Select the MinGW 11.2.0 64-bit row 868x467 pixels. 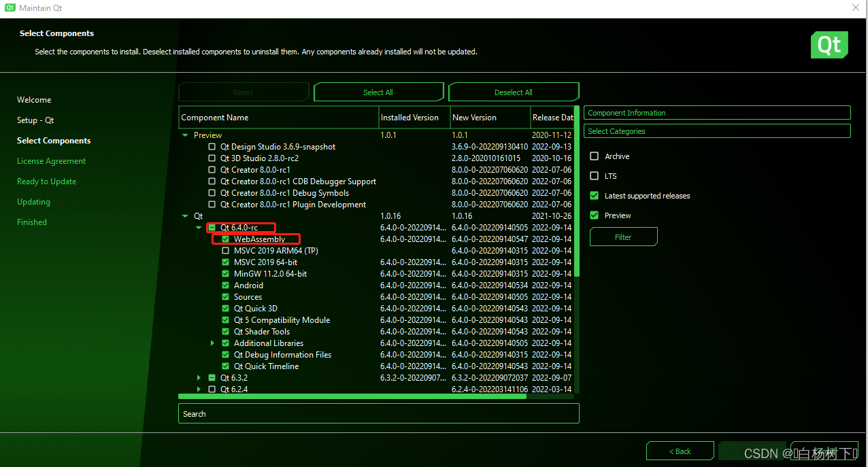[376, 274]
